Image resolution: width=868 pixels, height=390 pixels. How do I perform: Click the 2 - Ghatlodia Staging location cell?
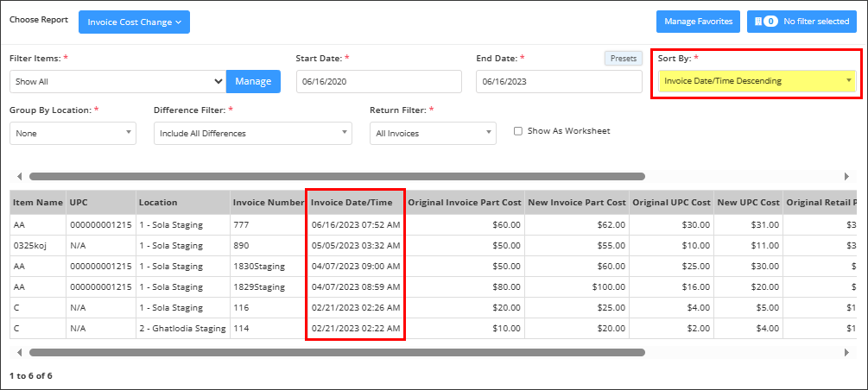pyautogui.click(x=183, y=328)
